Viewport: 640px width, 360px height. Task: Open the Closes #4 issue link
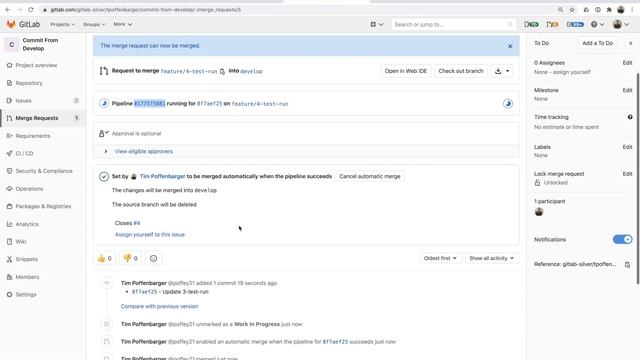point(137,223)
